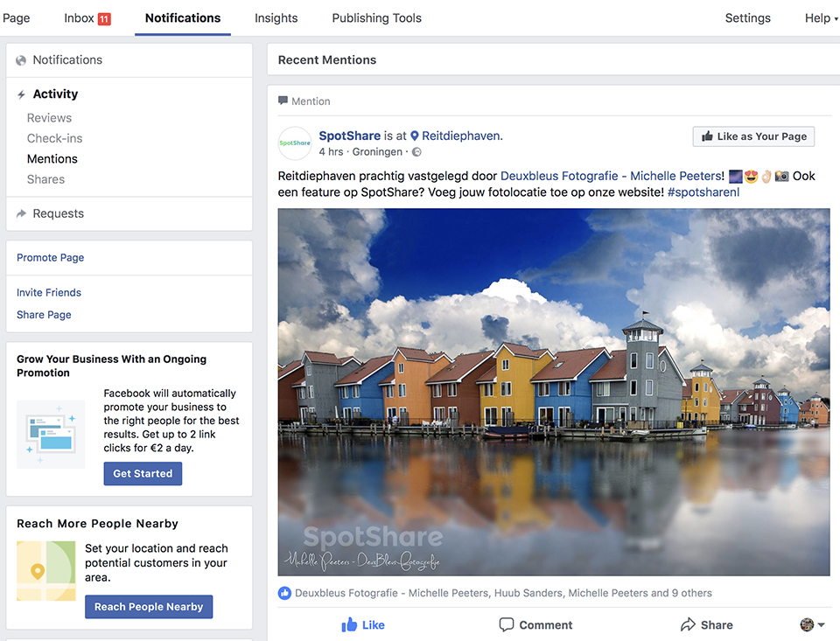This screenshot has height=641, width=840.
Task: Click the Promote Page link
Action: coord(51,258)
